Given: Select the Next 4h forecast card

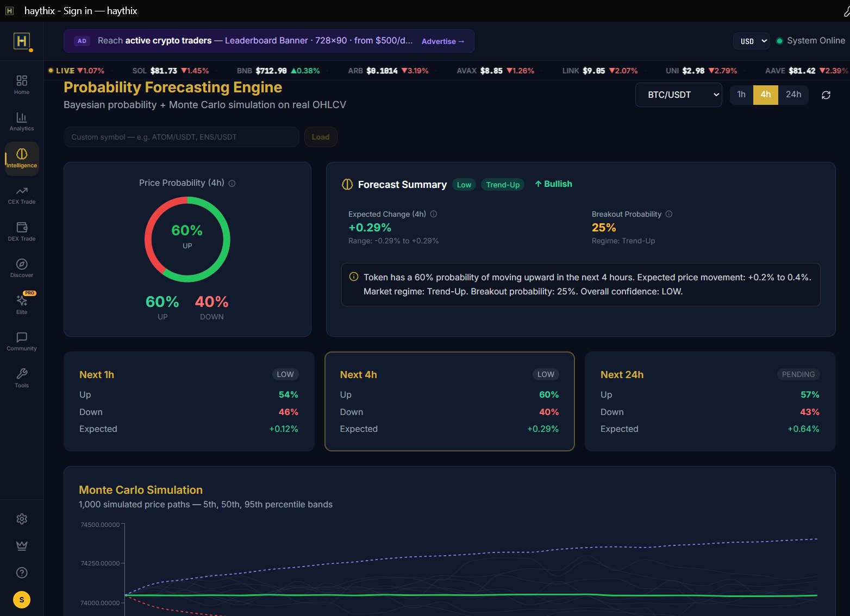Looking at the screenshot, I should click(449, 401).
